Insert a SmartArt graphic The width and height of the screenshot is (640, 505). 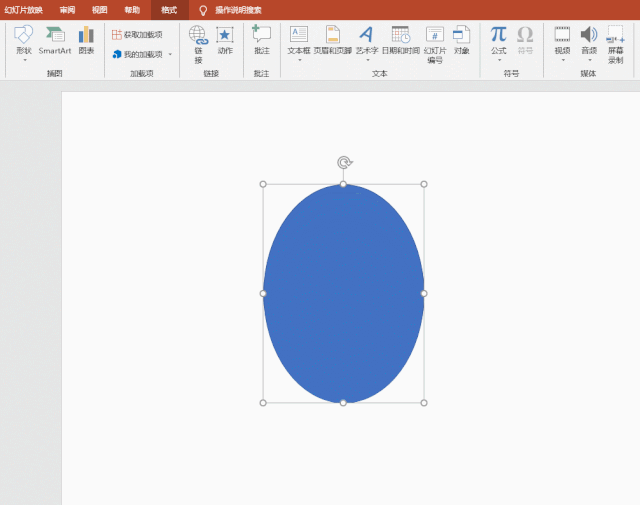point(55,40)
